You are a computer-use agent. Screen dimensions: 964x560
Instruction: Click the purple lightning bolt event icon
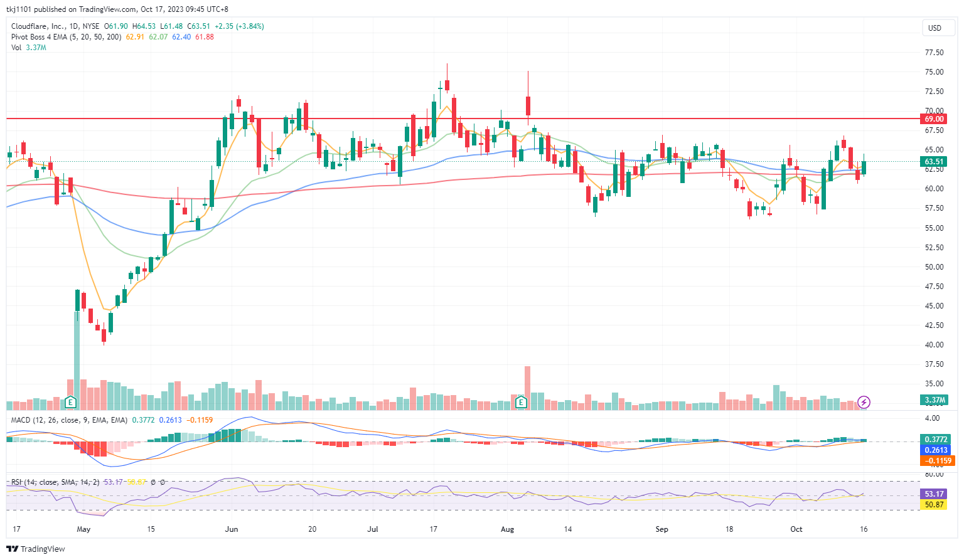pyautogui.click(x=864, y=402)
